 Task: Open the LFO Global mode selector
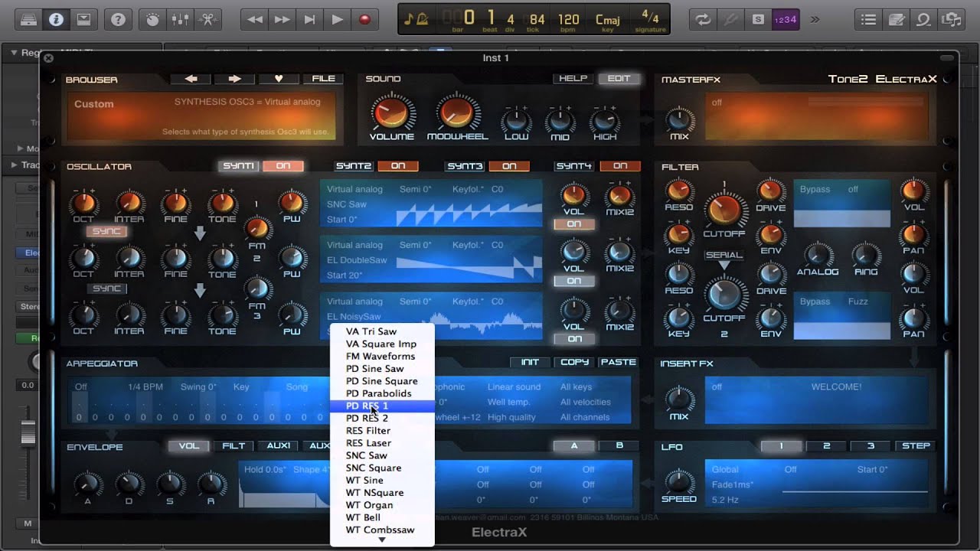point(725,469)
